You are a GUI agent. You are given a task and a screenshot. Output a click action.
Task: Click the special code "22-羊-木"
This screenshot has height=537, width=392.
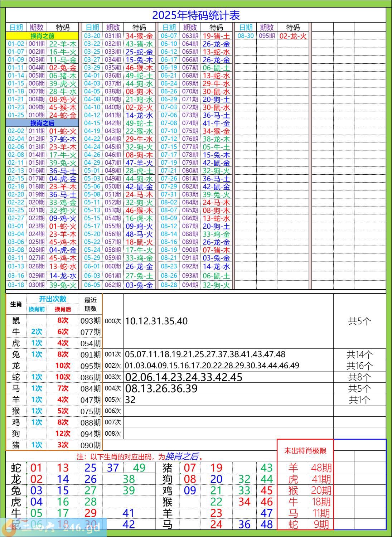click(x=63, y=44)
